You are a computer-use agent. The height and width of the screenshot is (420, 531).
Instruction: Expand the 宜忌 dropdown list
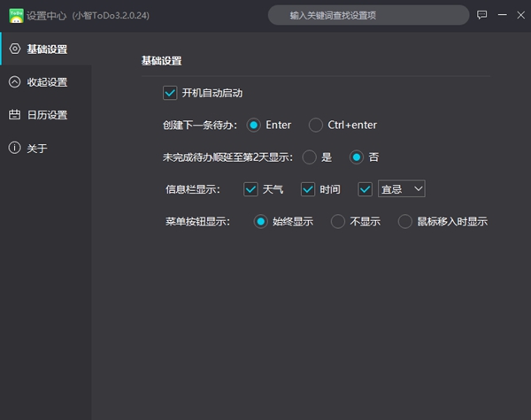[x=403, y=188]
